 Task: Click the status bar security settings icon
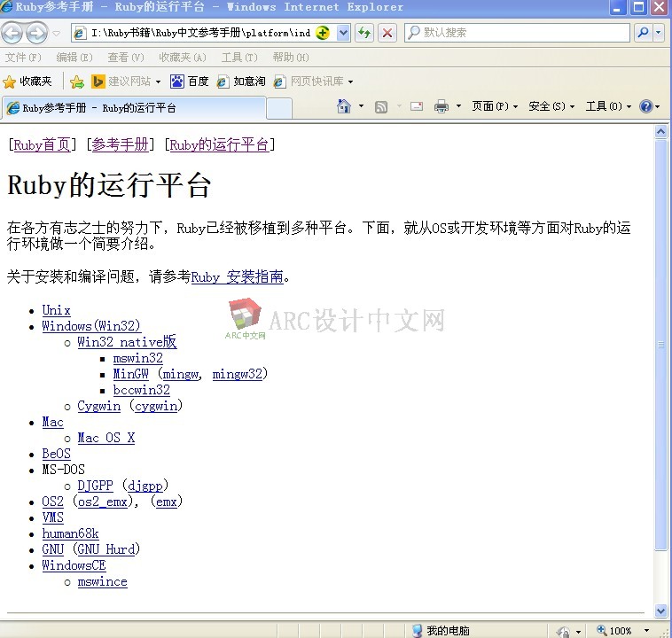pos(563,631)
